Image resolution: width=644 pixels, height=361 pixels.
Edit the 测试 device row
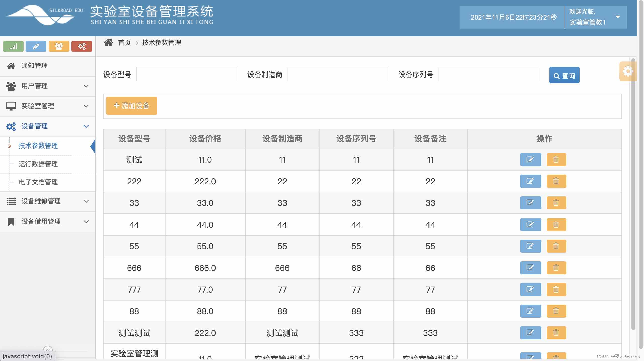[530, 160]
